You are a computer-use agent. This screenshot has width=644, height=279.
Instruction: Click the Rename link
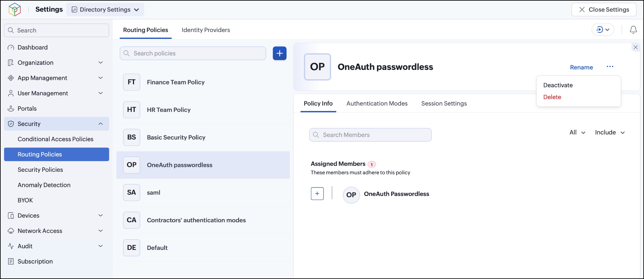581,67
